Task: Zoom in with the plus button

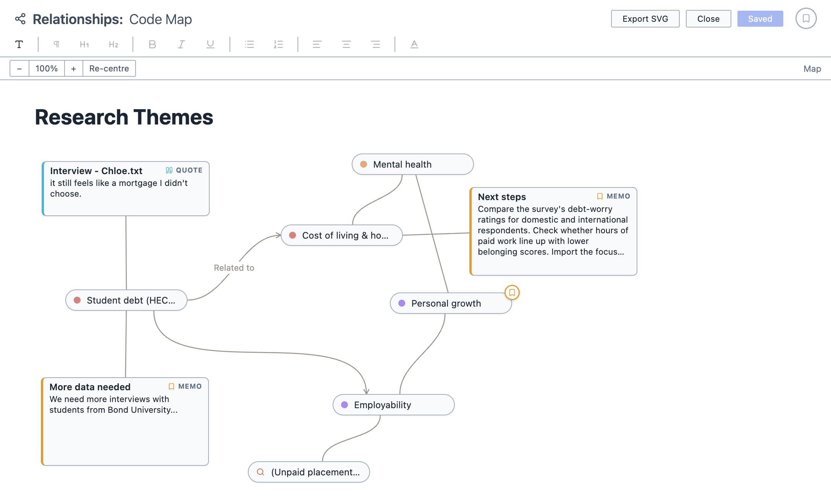Action: point(74,68)
